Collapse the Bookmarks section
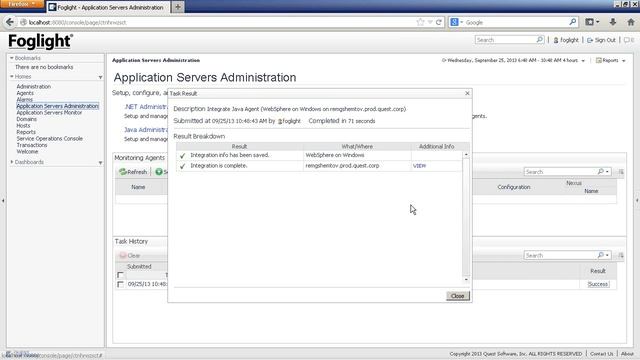640x360 pixels. (x=12, y=58)
